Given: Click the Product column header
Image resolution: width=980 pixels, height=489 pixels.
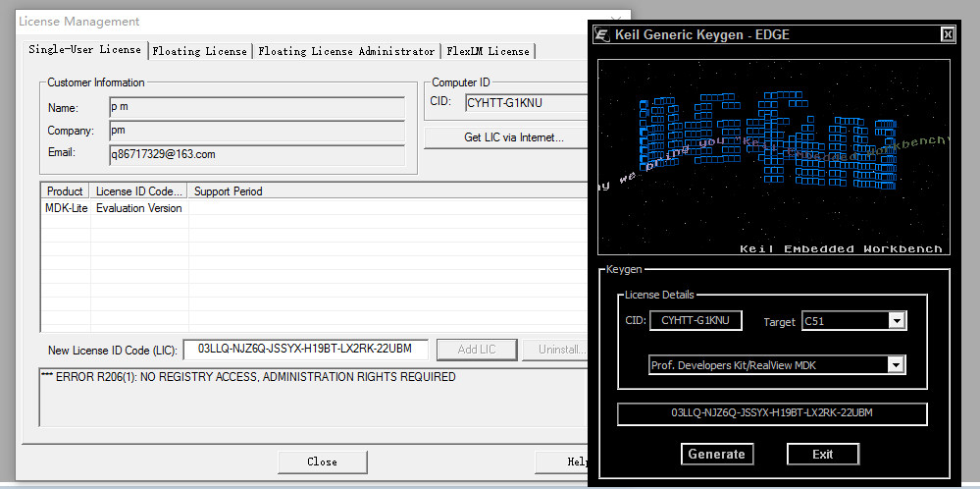Looking at the screenshot, I should (65, 191).
